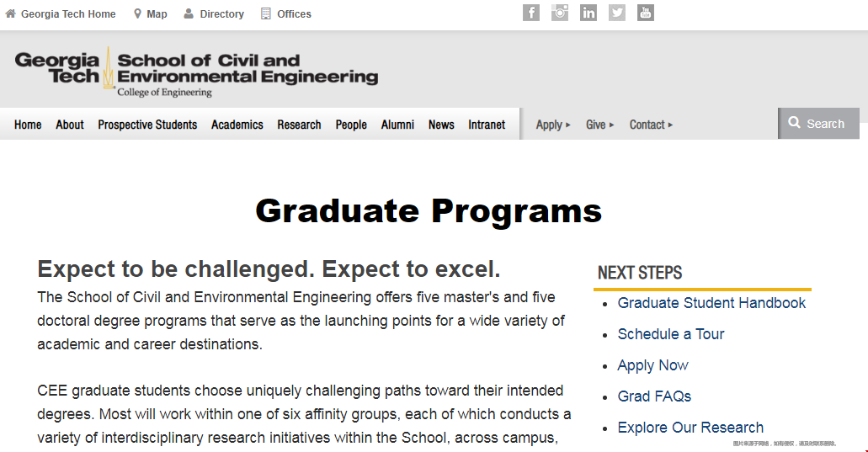868x452 pixels.
Task: Click the Search button
Action: pos(818,124)
